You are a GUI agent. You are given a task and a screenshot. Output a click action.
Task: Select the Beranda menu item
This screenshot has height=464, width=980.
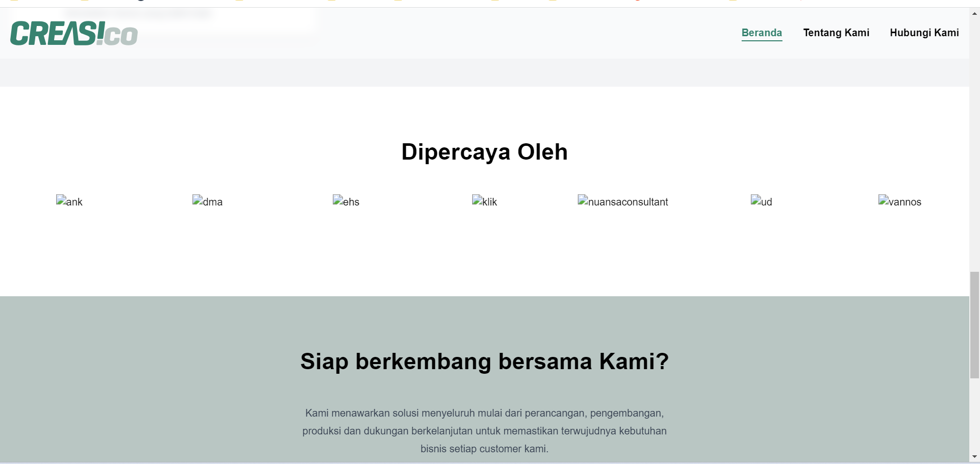(x=762, y=33)
